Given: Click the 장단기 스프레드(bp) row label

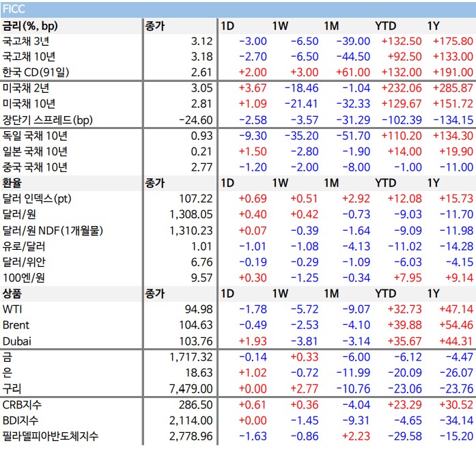Looking at the screenshot, I should pyautogui.click(x=47, y=120).
